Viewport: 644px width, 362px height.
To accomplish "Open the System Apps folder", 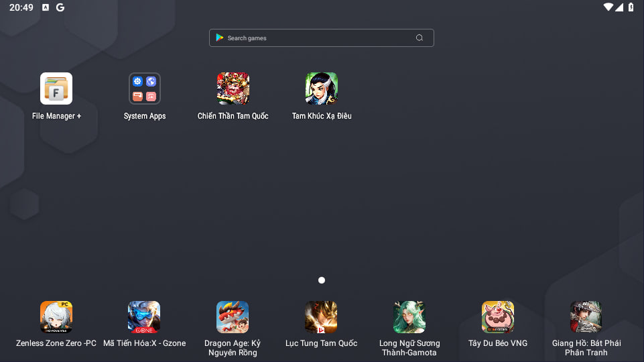I will pyautogui.click(x=145, y=88).
